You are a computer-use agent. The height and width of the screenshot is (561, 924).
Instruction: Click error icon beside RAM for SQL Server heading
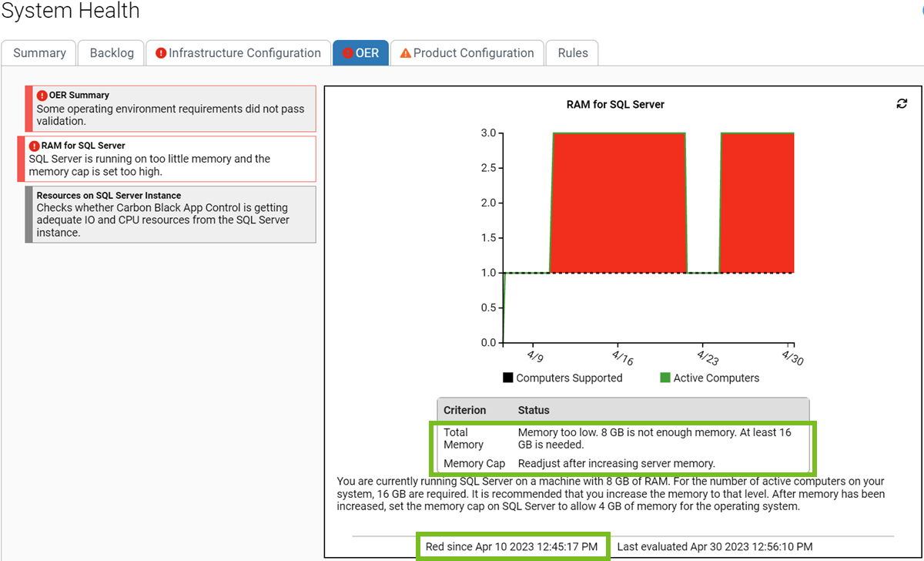click(35, 145)
